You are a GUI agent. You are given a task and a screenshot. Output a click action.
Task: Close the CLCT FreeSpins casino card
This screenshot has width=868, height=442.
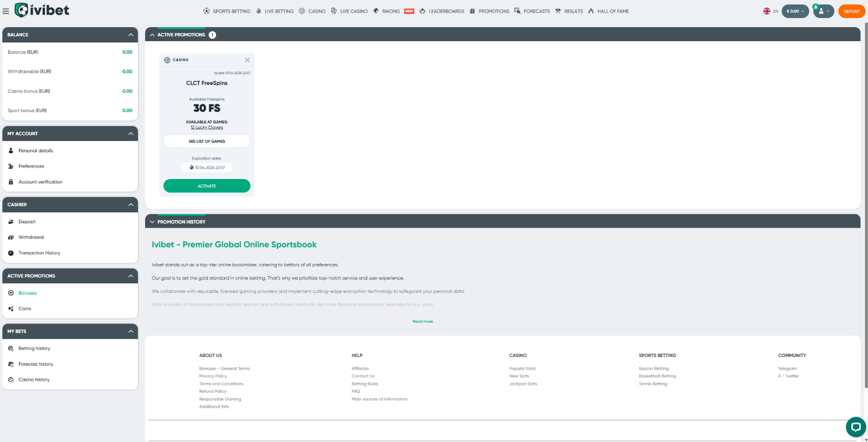pos(247,60)
